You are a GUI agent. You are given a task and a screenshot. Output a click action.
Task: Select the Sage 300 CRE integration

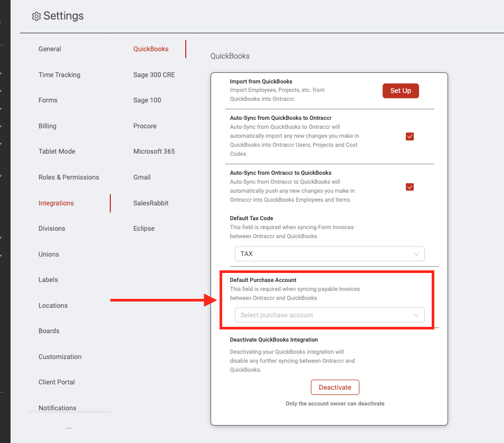tap(154, 74)
